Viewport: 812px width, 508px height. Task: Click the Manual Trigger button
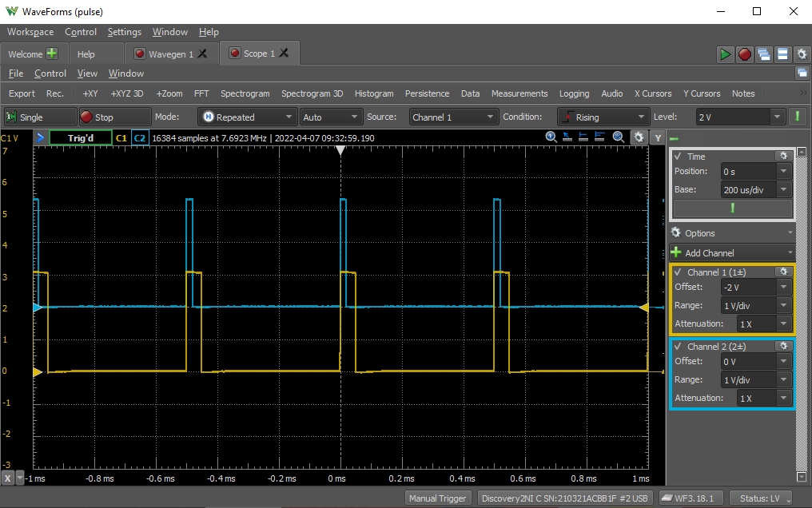(x=438, y=498)
